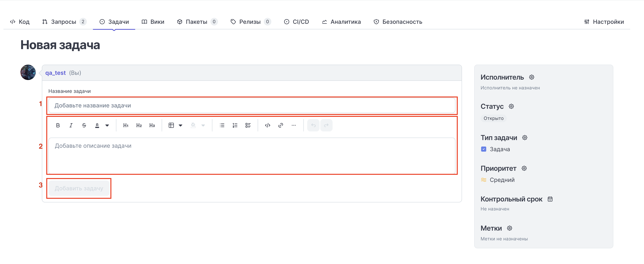Open assignee settings gear next to Исполнитель
The image size is (644, 264).
[x=532, y=77]
